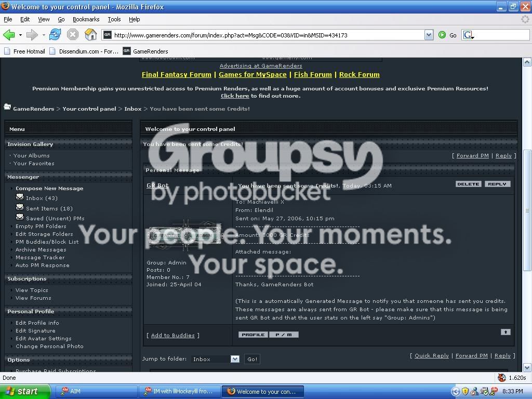Screen dimensions: 532x399
Task: Click the GameRenders bookmark favicon
Action: [127, 51]
